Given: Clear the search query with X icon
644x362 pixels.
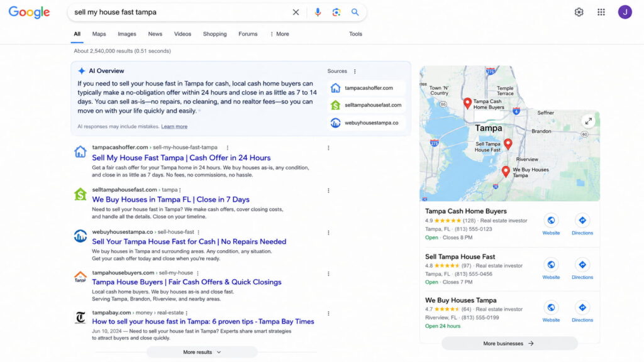Looking at the screenshot, I should (x=296, y=13).
